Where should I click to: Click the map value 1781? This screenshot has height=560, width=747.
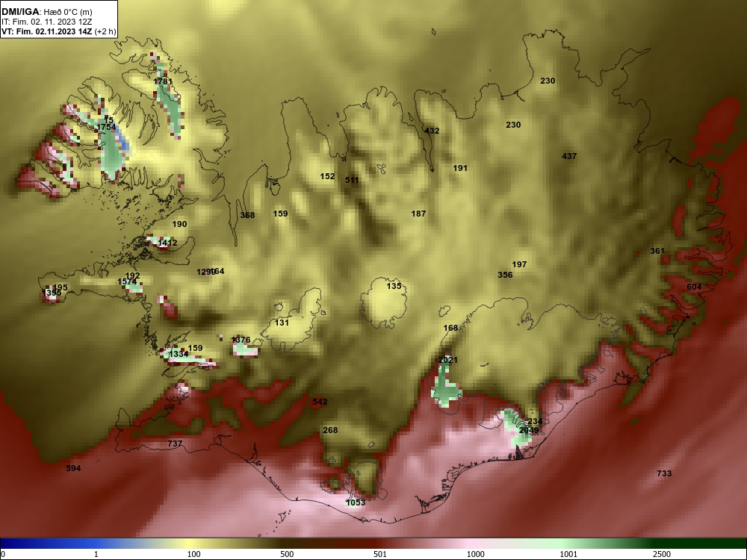click(x=163, y=81)
